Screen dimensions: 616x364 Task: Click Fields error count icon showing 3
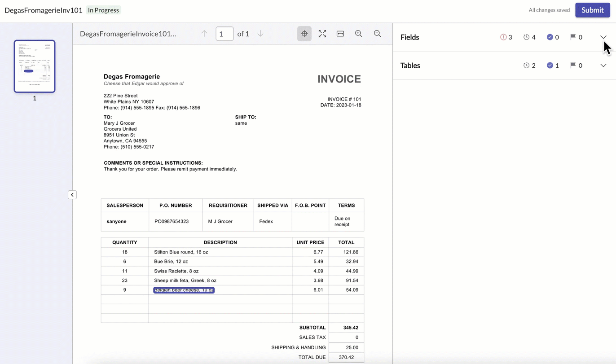coord(503,37)
